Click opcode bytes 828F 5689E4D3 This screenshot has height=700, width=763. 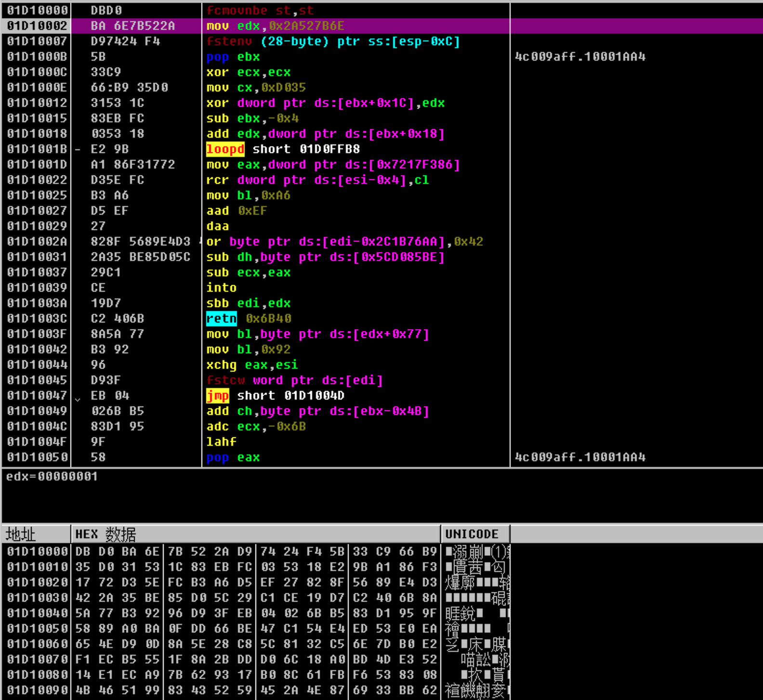(x=141, y=242)
